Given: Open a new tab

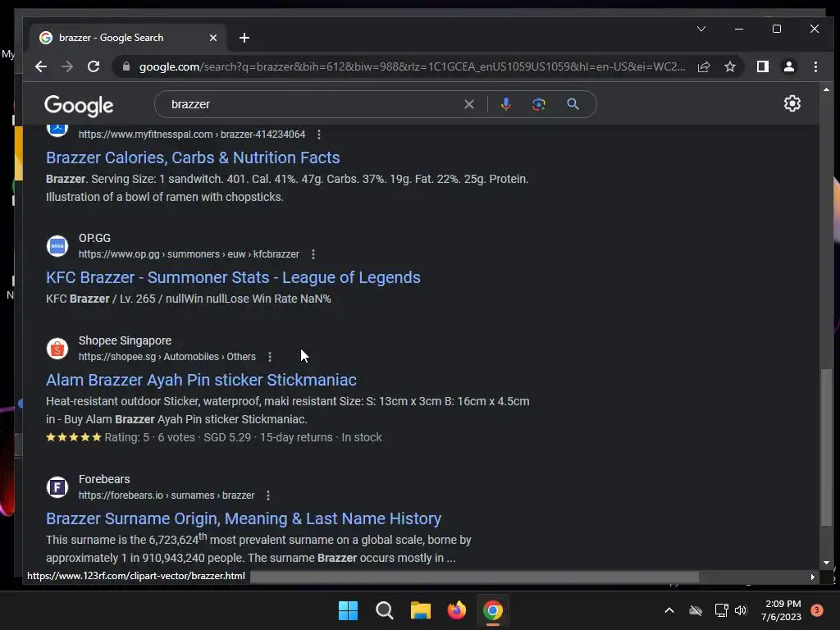Looking at the screenshot, I should click(244, 38).
